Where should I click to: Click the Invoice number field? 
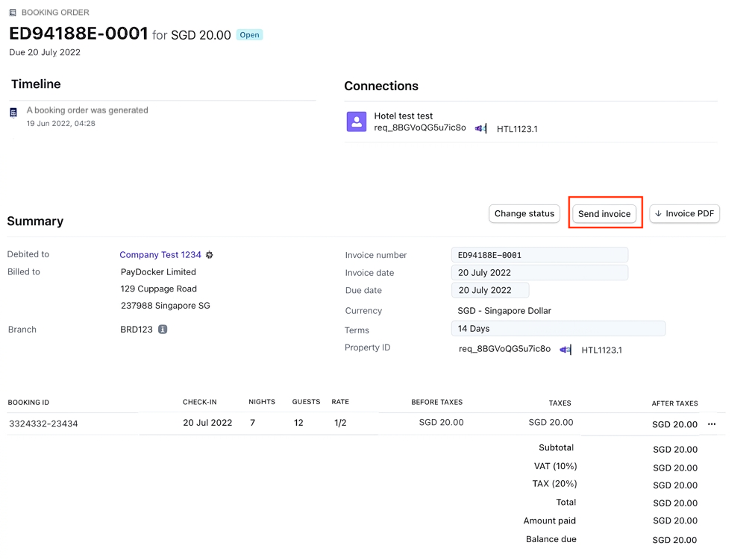click(x=539, y=255)
